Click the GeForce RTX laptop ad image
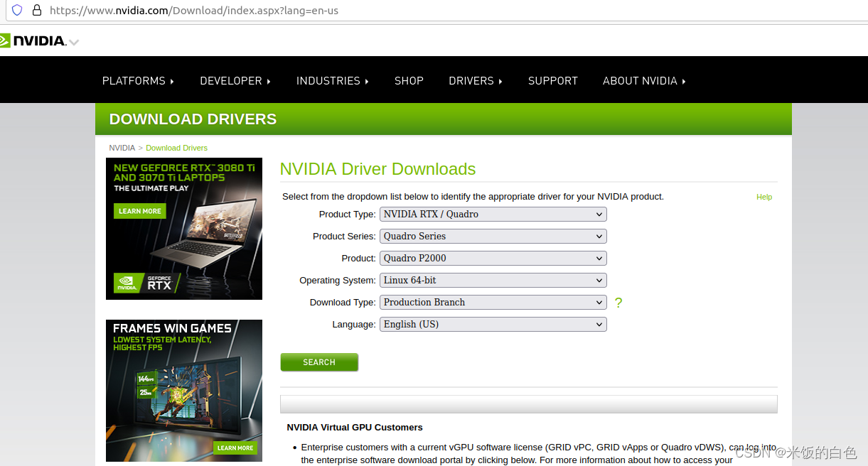The image size is (868, 466). 184,229
